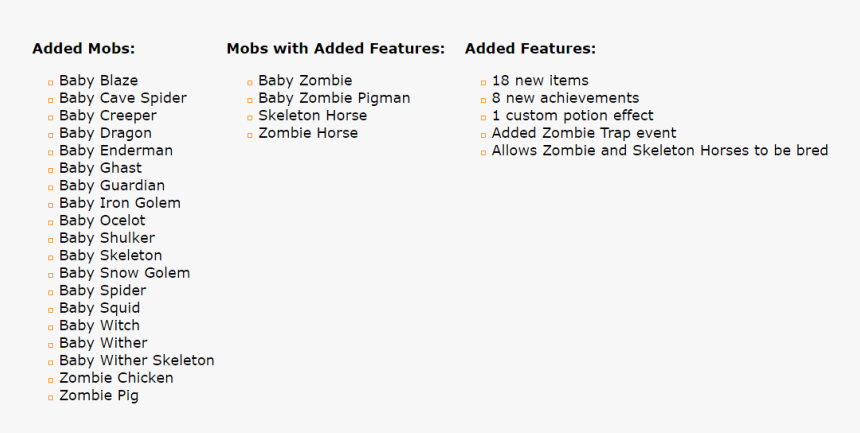Click the bullet icon next to Zombie Chicken
The width and height of the screenshot is (860, 433).
coord(50,380)
